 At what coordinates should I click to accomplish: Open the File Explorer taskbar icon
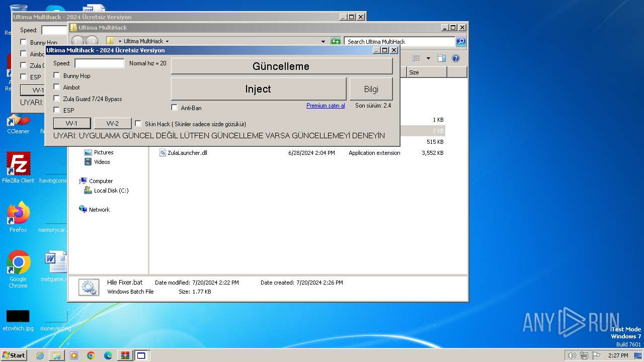point(57,355)
